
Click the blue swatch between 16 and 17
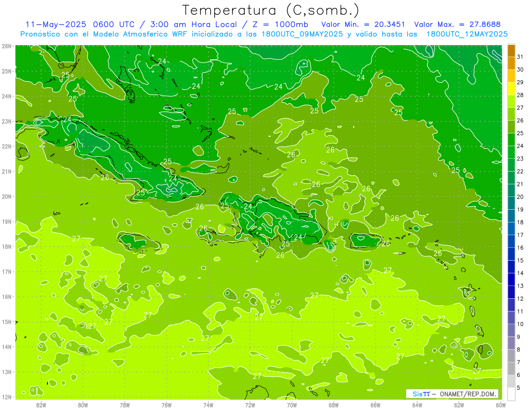pos(511,241)
